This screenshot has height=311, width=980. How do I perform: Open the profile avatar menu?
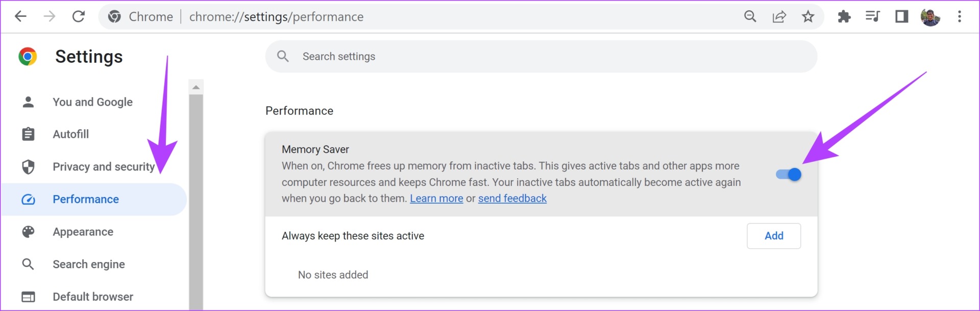930,16
